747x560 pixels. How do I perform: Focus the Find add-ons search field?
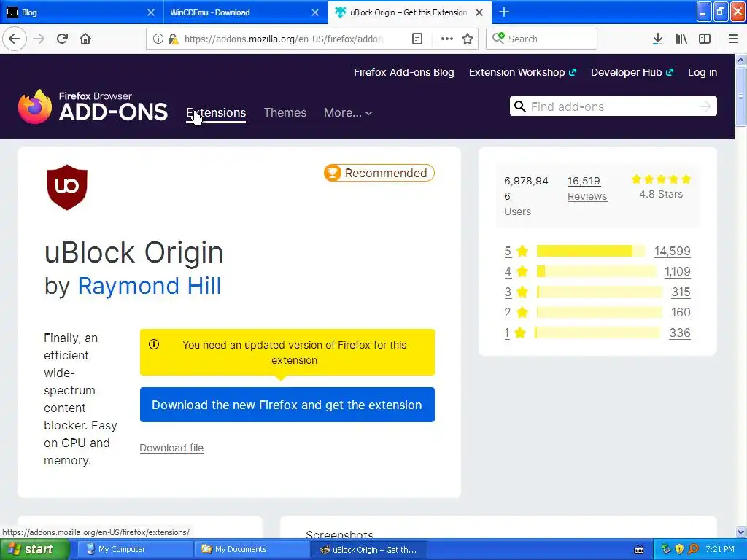(613, 106)
